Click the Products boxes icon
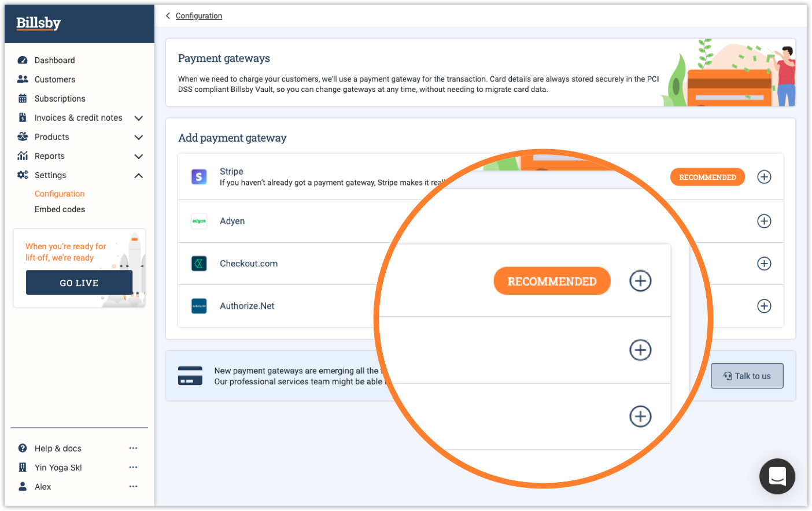 click(x=23, y=136)
